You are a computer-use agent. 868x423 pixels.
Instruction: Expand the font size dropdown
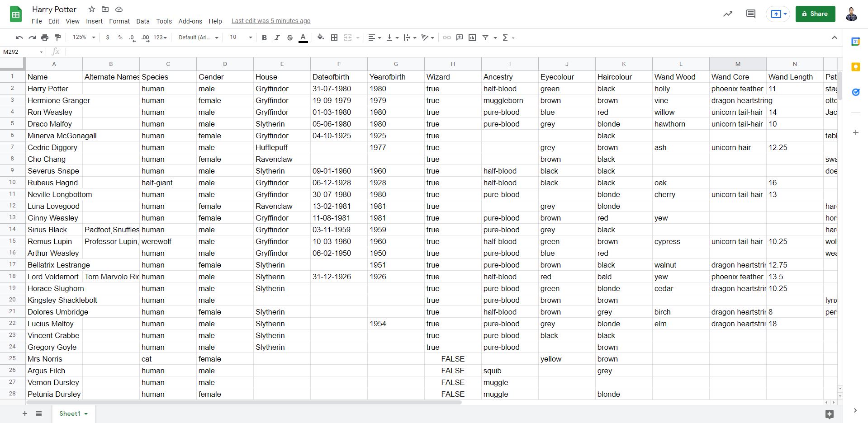[x=250, y=38]
